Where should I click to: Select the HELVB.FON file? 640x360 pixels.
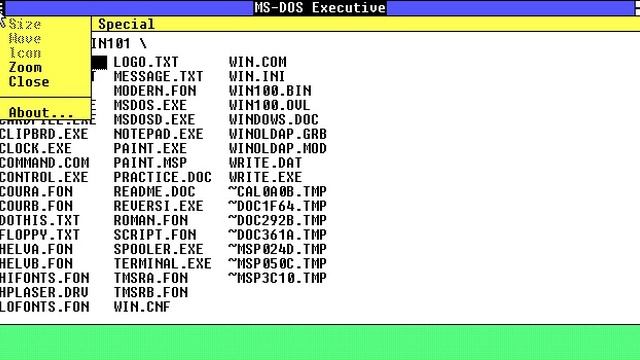[36, 263]
